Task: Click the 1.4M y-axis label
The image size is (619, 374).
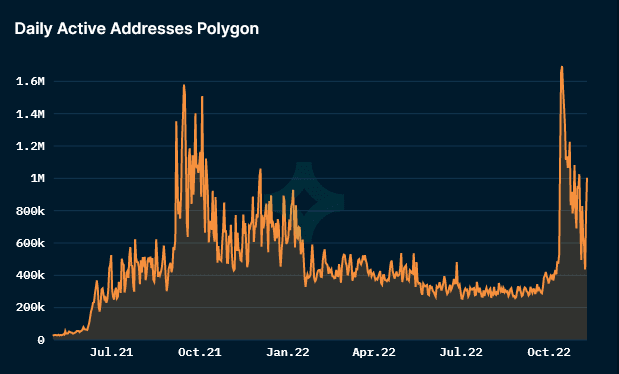Action: tap(30, 115)
